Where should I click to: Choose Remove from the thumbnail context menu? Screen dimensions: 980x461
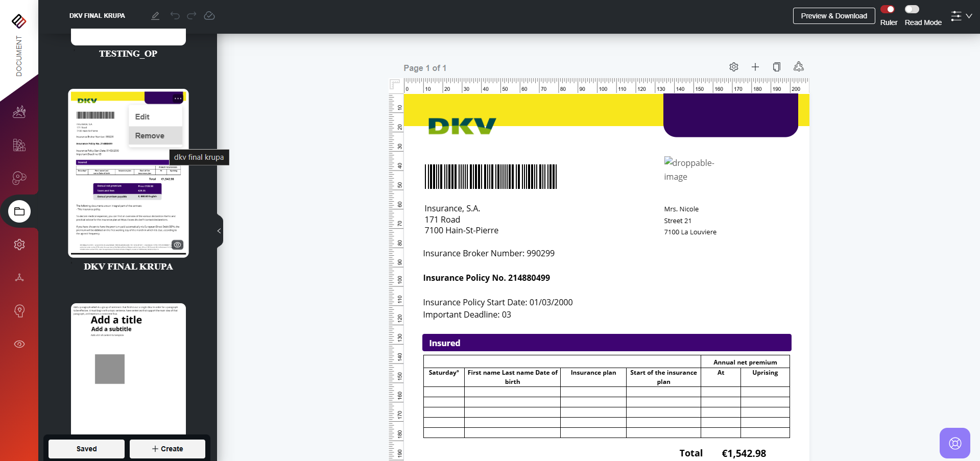[x=150, y=136]
